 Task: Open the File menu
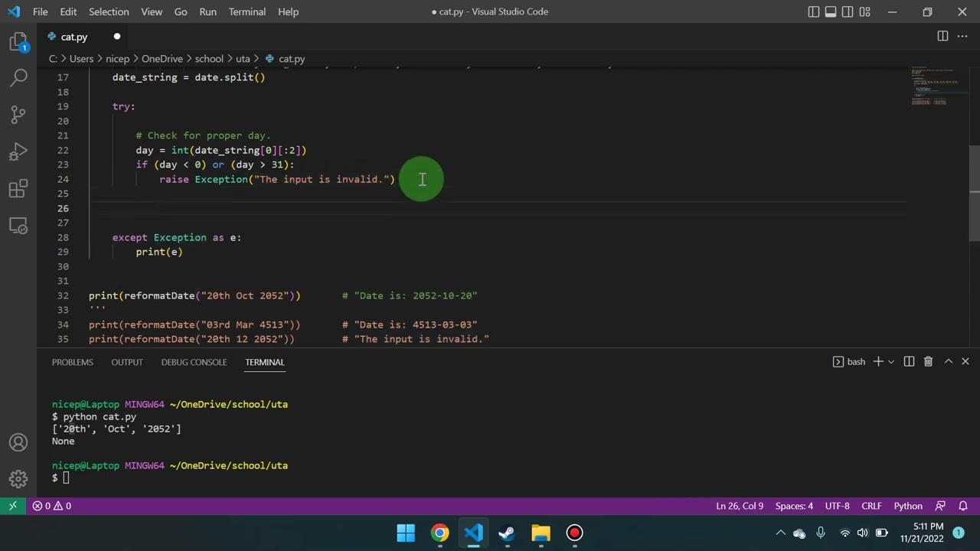coord(41,11)
